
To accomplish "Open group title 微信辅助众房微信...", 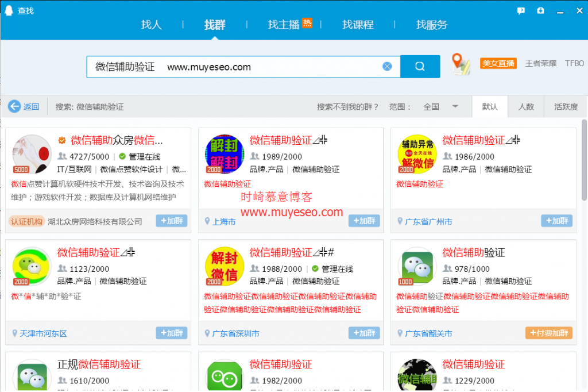I will (x=117, y=140).
